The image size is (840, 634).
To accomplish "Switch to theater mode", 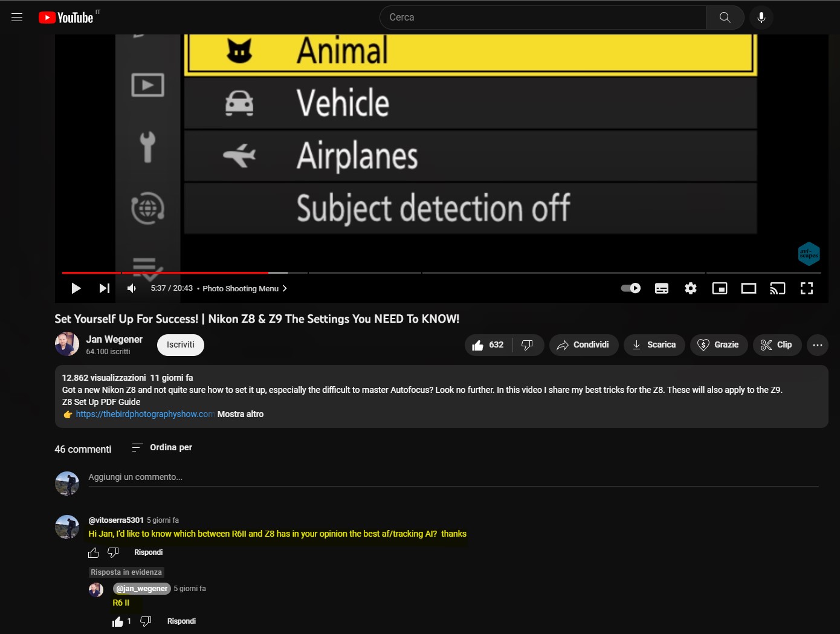I will (x=749, y=288).
